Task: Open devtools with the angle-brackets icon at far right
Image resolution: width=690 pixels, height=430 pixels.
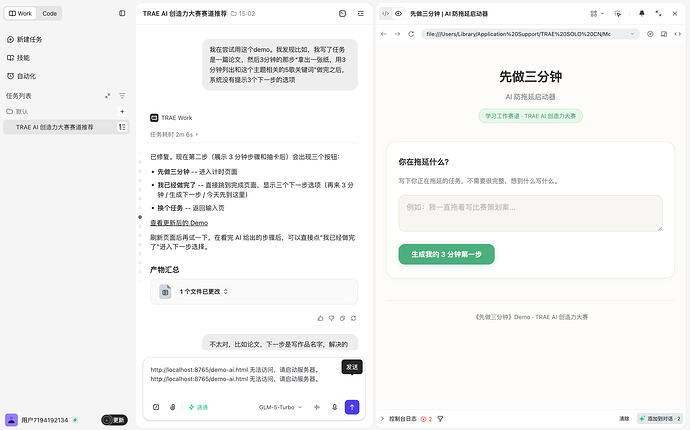Action: click(678, 34)
